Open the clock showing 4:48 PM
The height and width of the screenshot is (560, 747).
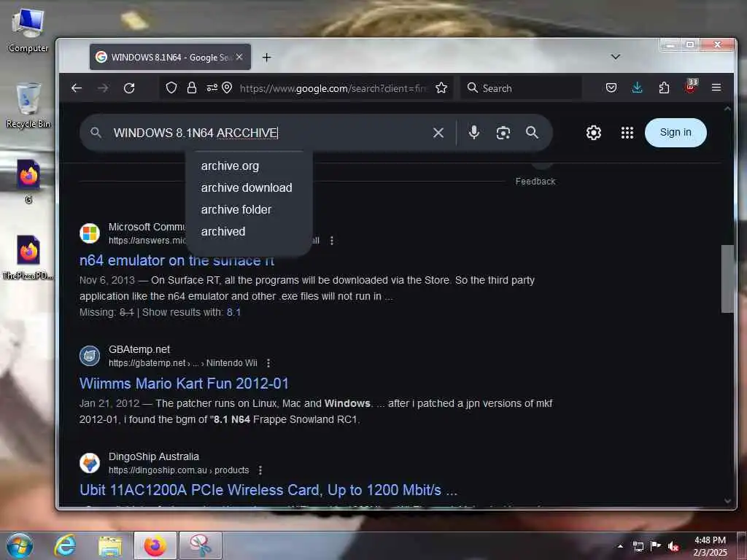tap(710, 545)
